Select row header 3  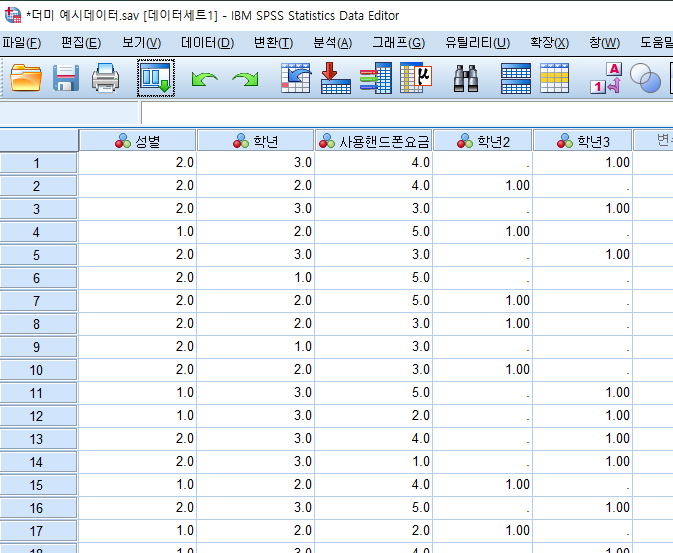(38, 209)
